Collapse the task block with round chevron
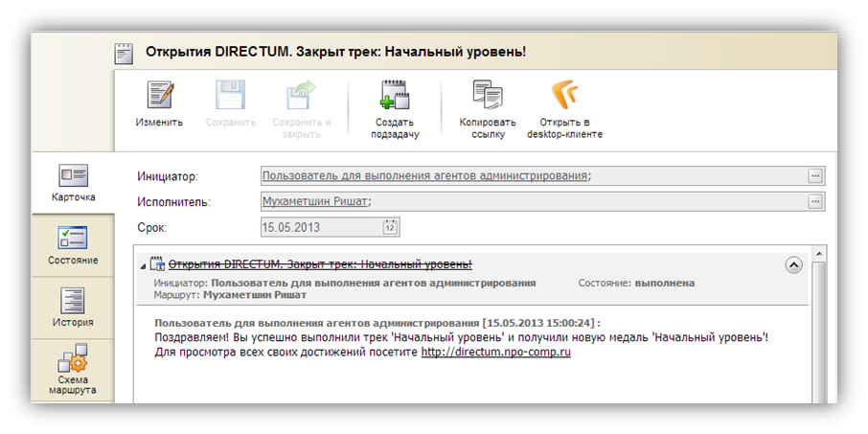This screenshot has width=868, height=434. tap(793, 265)
